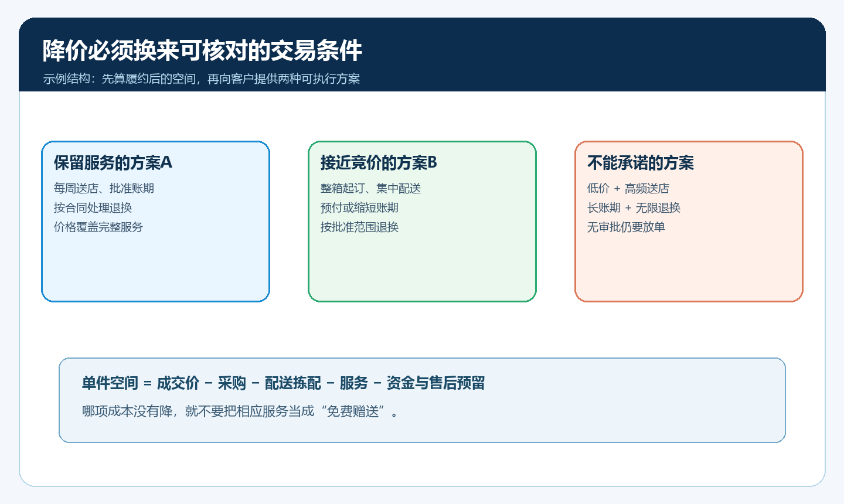Click the line 预付或缩短账期

click(x=359, y=207)
